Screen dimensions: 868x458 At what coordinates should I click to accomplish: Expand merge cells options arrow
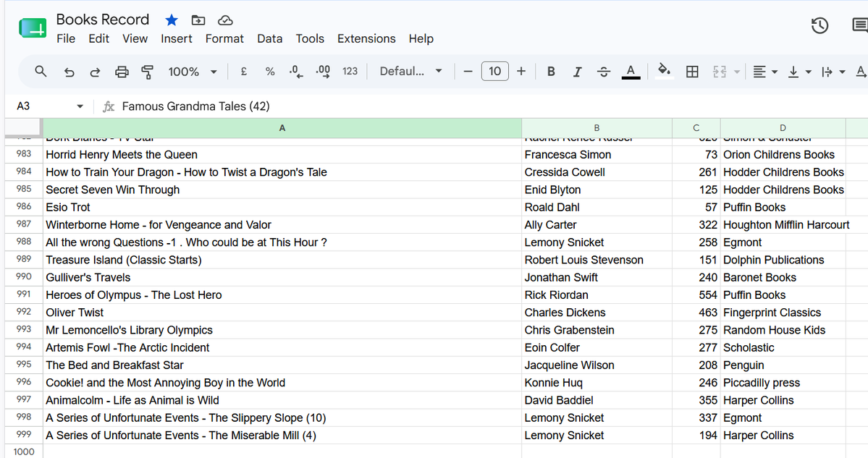pos(737,72)
